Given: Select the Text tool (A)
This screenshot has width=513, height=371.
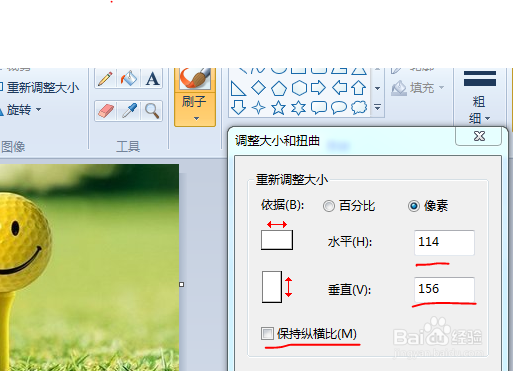Looking at the screenshot, I should tap(152, 79).
